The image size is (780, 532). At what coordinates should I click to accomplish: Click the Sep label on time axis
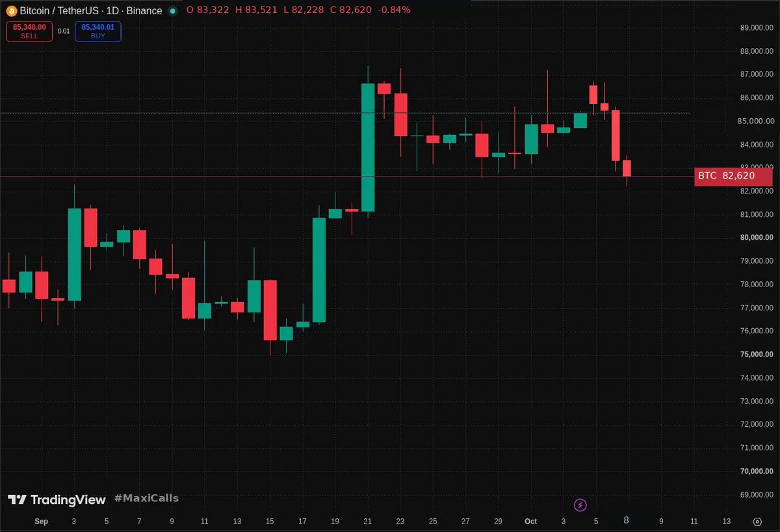(41, 521)
